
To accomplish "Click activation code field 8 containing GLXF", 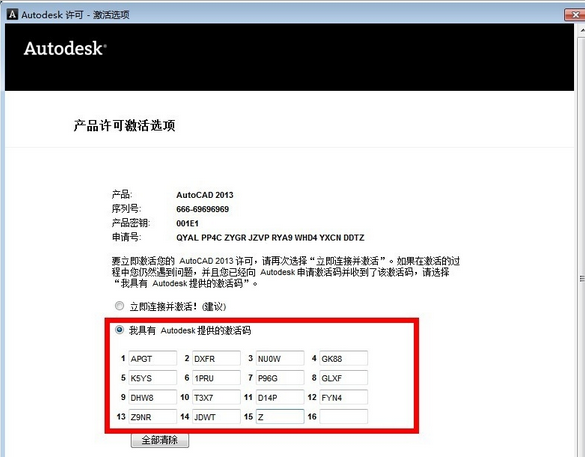I will (344, 378).
